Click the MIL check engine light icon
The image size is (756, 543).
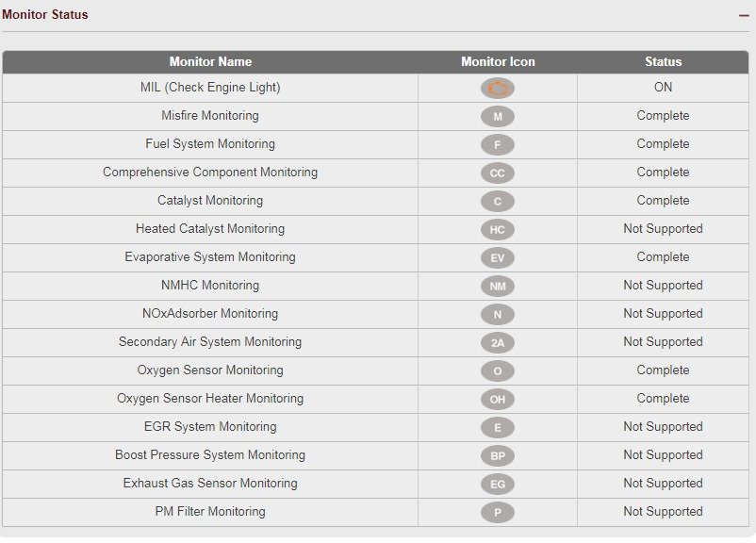pos(498,89)
